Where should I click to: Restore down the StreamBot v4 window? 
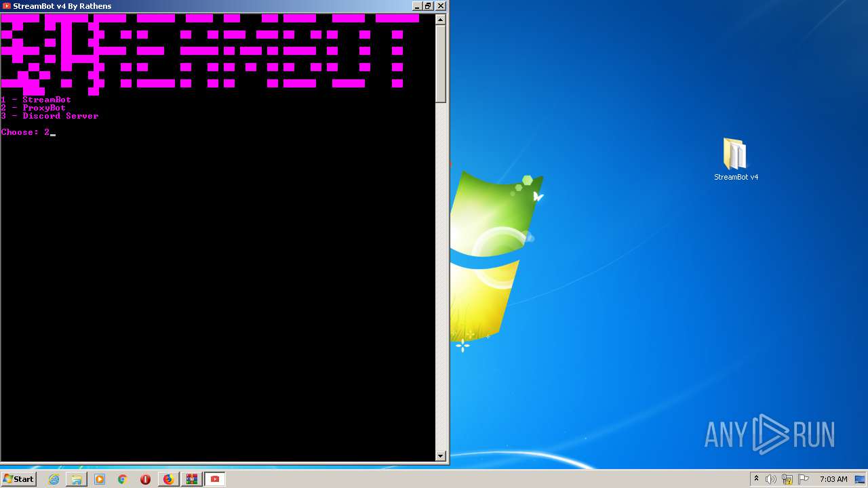pyautogui.click(x=428, y=5)
